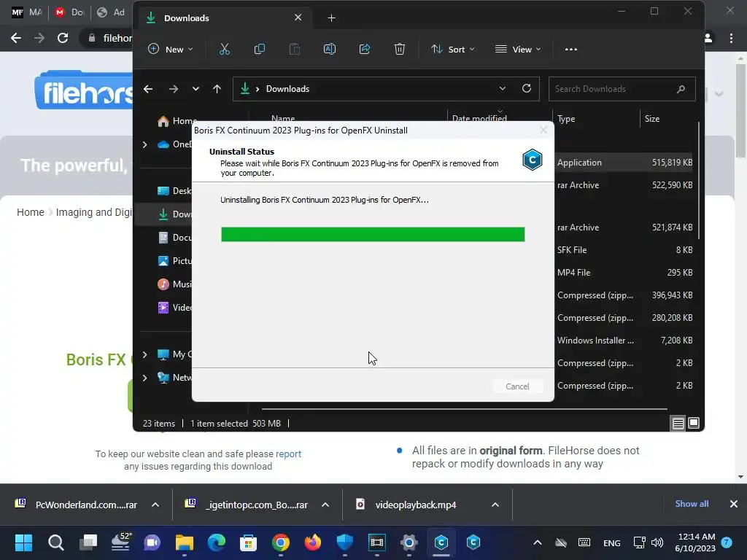The height and width of the screenshot is (560, 747).
Task: Switch to details view layout icon
Action: coord(678,423)
